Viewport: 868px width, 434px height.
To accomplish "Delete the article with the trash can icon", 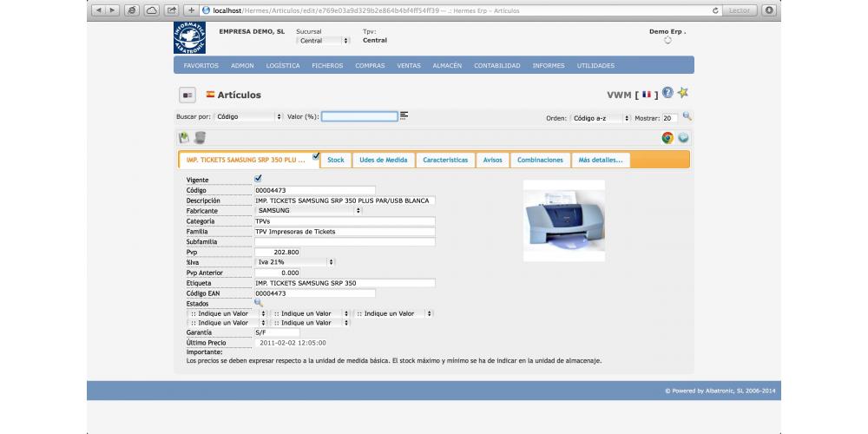I will [200, 138].
